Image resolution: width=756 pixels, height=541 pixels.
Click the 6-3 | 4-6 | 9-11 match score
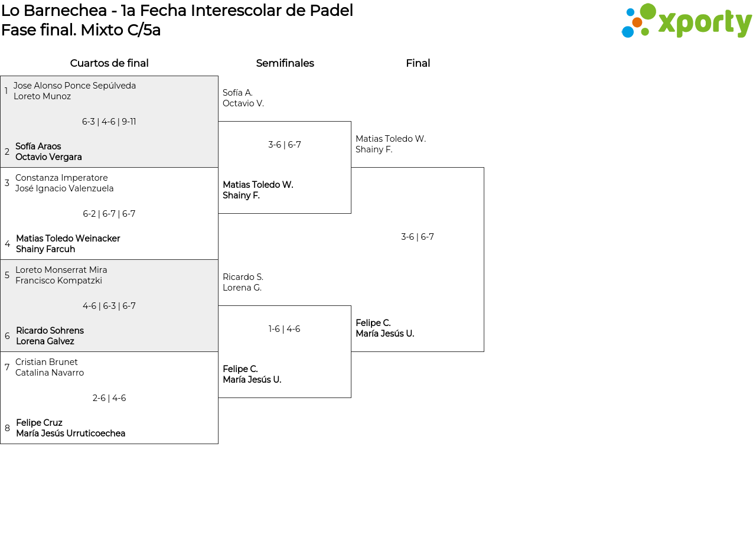[109, 122]
